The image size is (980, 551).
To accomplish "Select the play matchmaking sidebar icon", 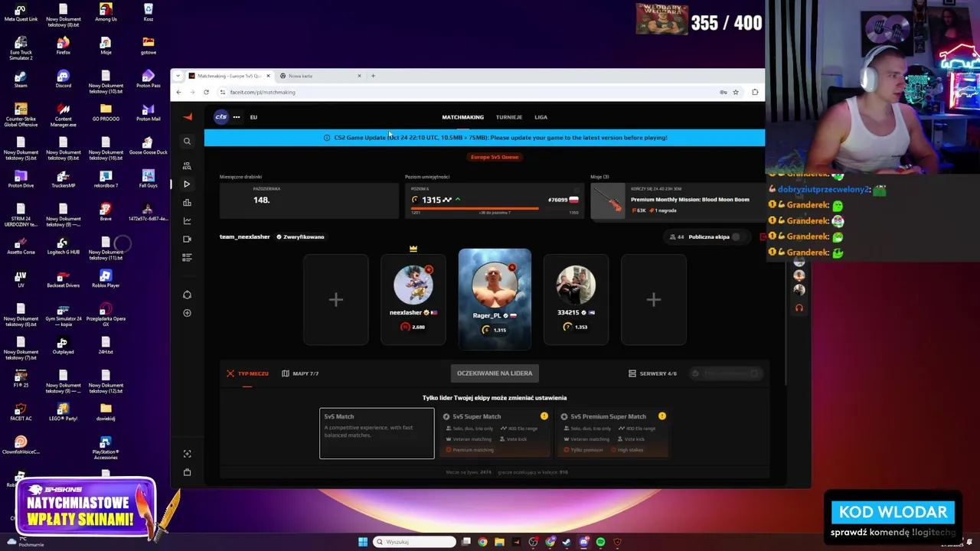I will (x=187, y=184).
